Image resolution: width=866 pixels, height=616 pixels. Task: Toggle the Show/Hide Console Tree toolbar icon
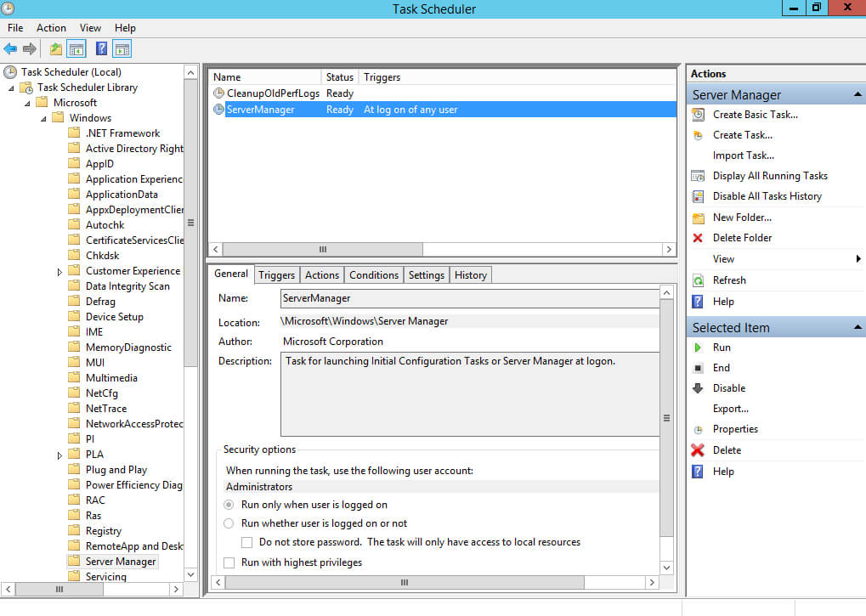[76, 48]
